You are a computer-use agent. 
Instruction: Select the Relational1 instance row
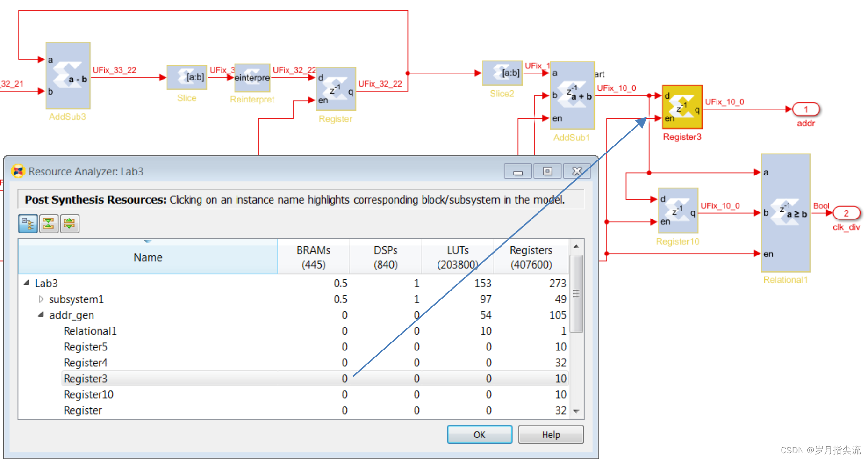315,331
